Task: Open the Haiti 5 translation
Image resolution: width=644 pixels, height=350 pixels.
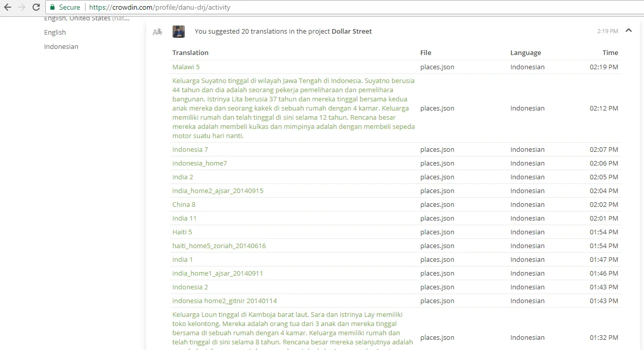Action: tap(182, 232)
